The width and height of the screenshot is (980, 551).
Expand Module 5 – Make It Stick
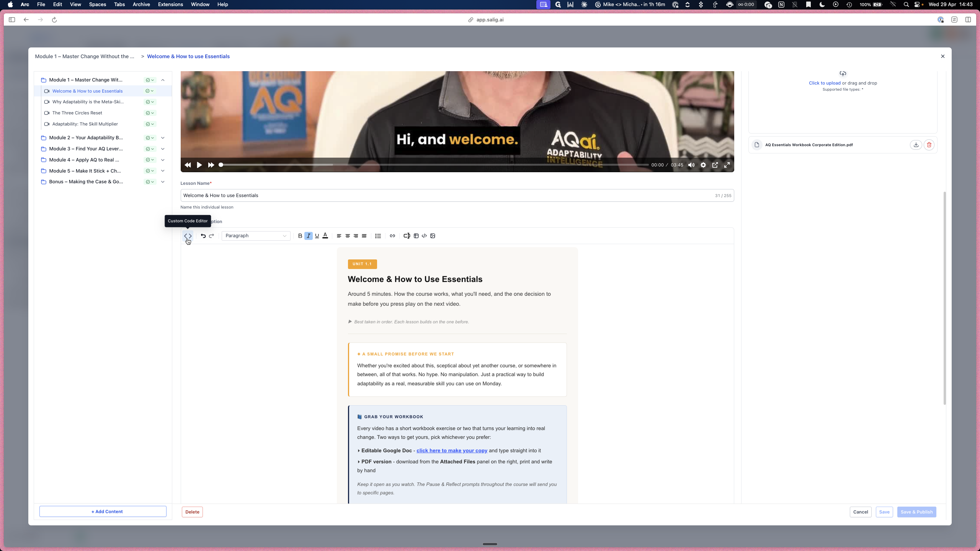[x=163, y=171]
